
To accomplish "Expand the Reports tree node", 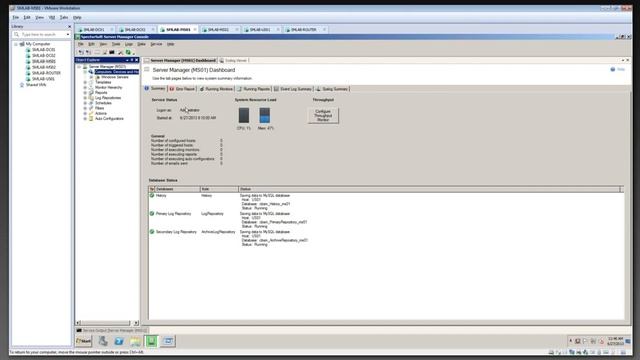I will tap(85, 93).
